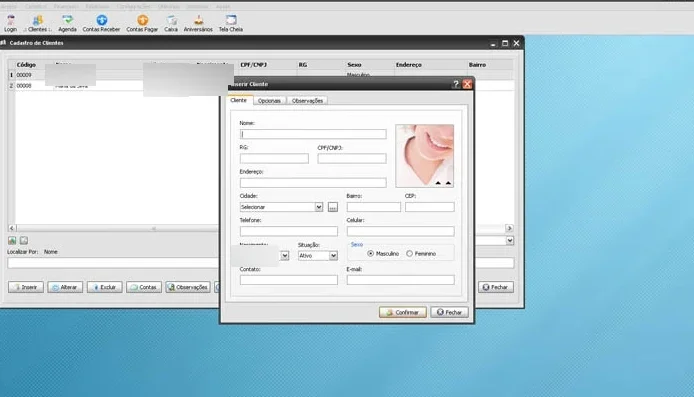Maximize the Cadastro de Clientes window
The image size is (694, 397).
coord(505,43)
